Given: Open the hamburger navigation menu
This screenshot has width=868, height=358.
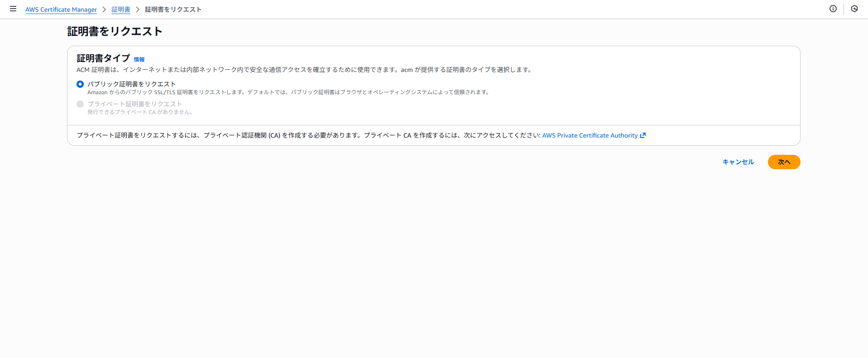Looking at the screenshot, I should point(13,9).
